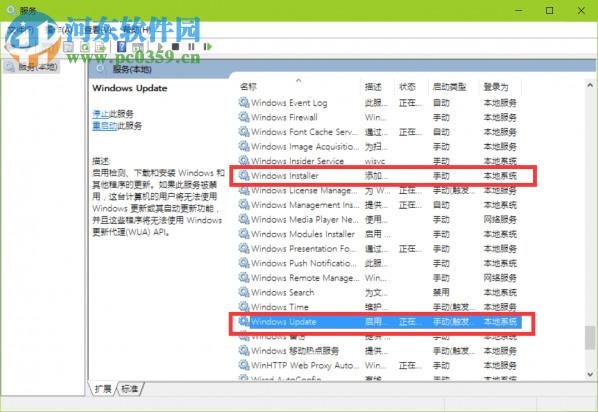This screenshot has width=598, height=412.
Task: Click the gear icon of Windows Time
Action: [x=244, y=307]
